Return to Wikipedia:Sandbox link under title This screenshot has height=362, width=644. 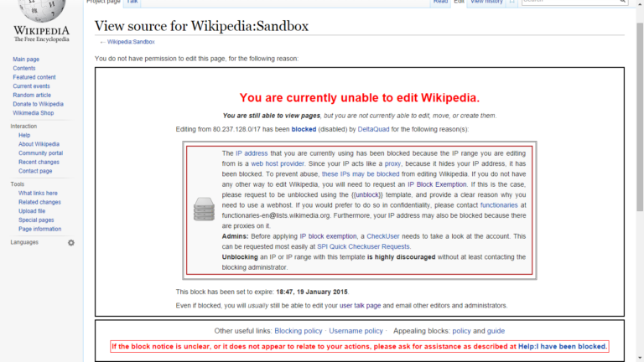pos(131,42)
